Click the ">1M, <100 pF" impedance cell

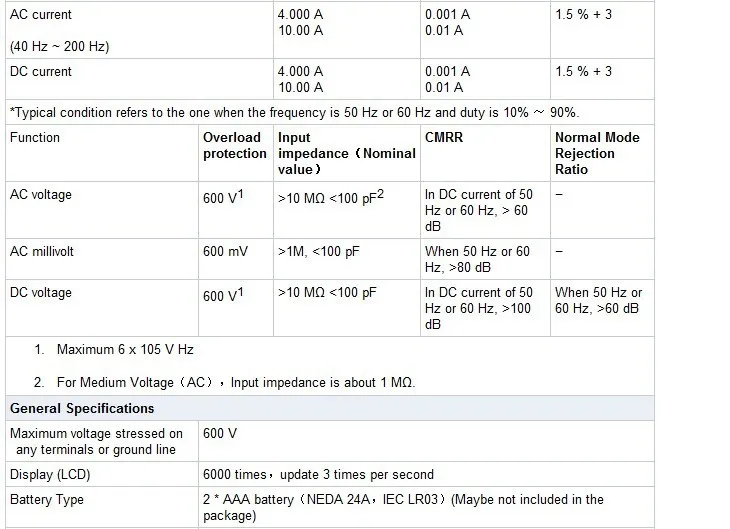pyautogui.click(x=318, y=252)
